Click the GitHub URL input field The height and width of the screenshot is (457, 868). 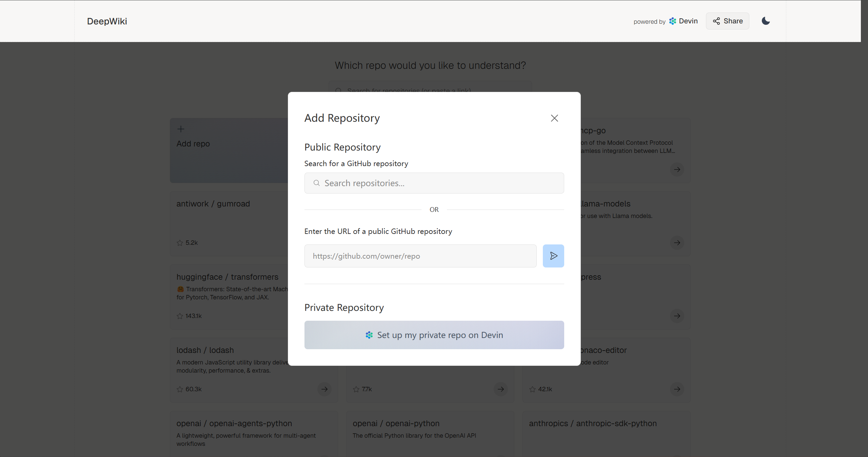(420, 256)
